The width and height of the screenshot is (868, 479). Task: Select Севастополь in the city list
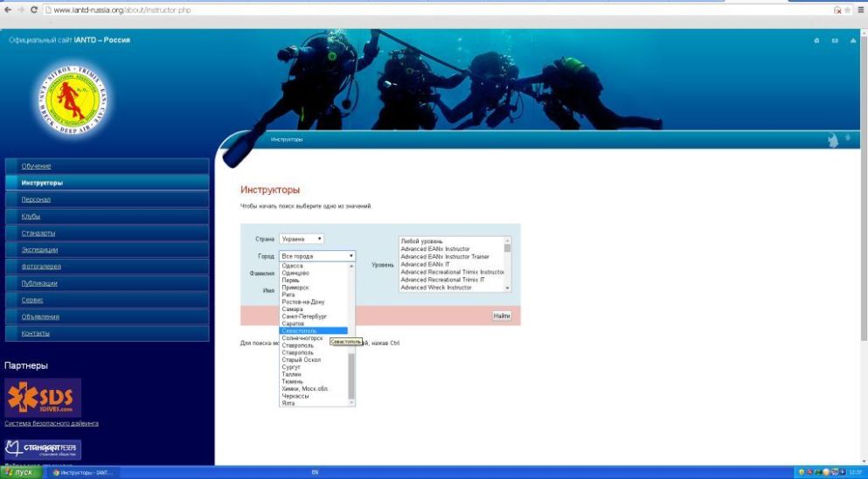(x=314, y=330)
